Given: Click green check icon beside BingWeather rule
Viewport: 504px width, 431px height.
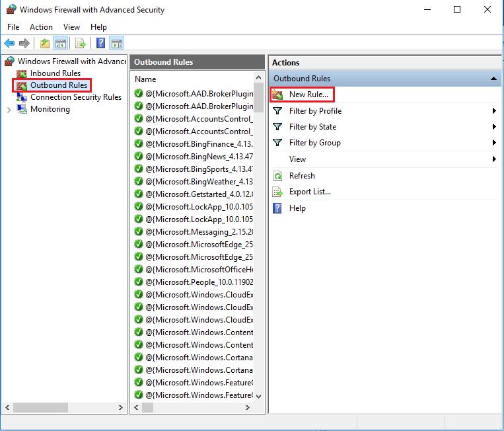Looking at the screenshot, I should [x=139, y=181].
